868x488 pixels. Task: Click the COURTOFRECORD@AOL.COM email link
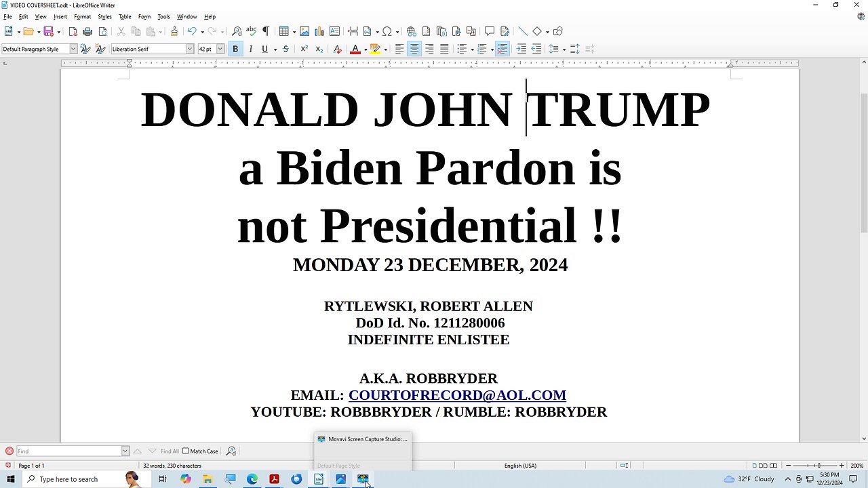[x=457, y=395]
